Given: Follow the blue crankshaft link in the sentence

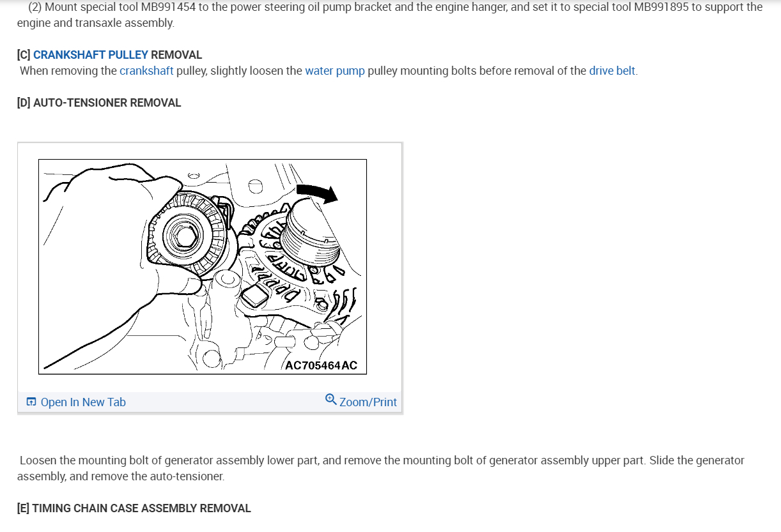Looking at the screenshot, I should [146, 71].
